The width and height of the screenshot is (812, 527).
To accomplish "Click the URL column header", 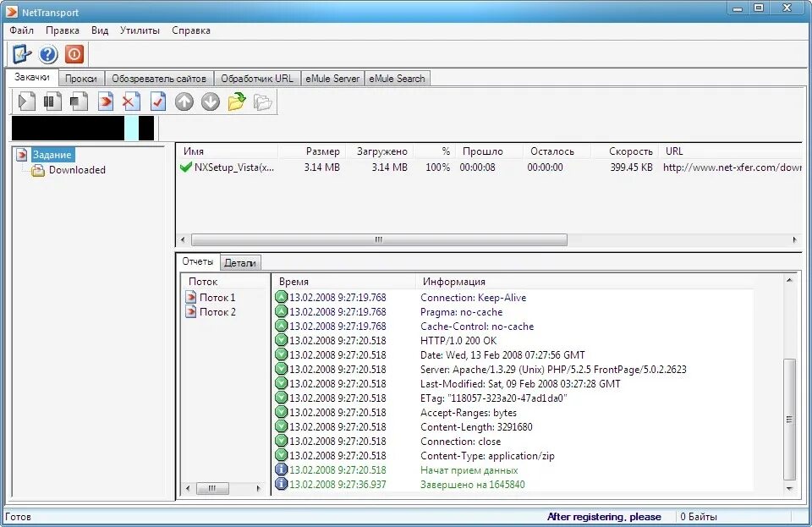I will tap(730, 151).
